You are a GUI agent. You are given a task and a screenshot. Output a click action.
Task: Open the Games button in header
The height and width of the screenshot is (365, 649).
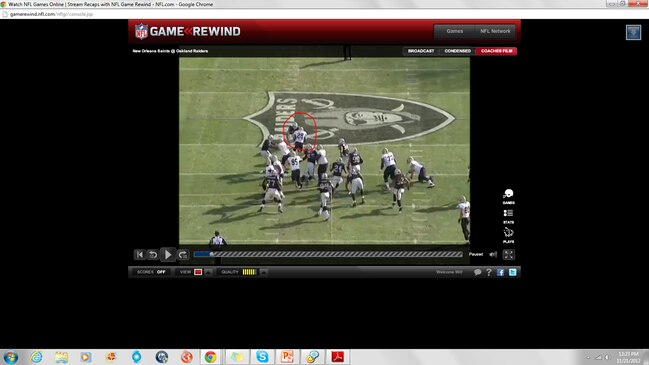pyautogui.click(x=454, y=31)
